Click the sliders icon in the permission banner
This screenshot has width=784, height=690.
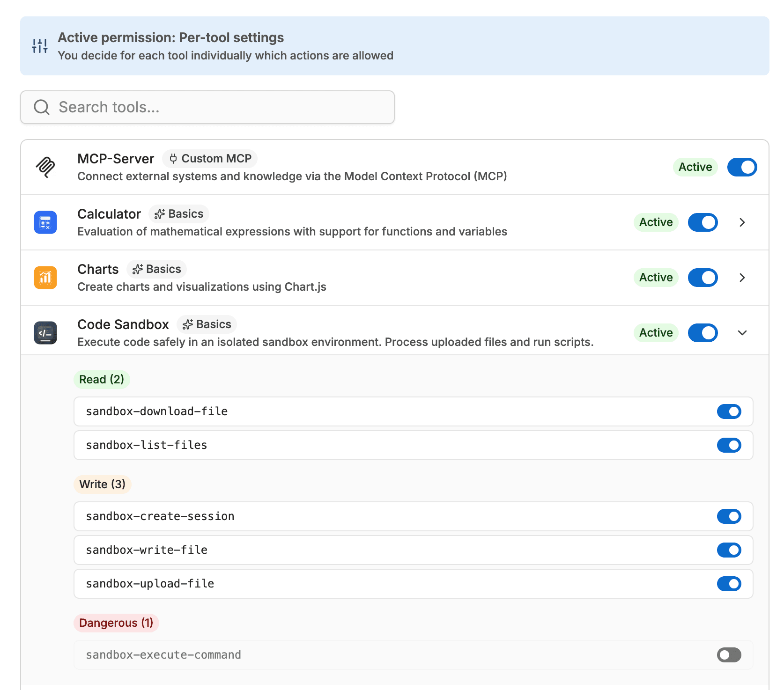coord(39,45)
